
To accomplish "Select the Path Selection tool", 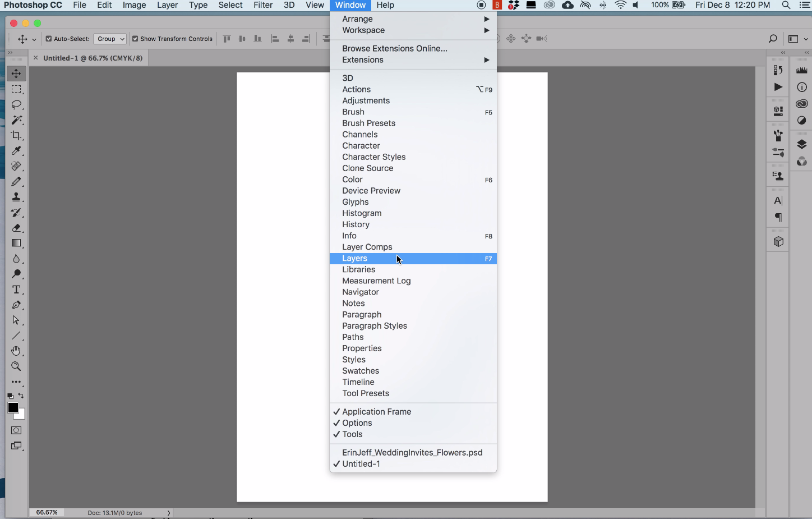I will coord(16,320).
